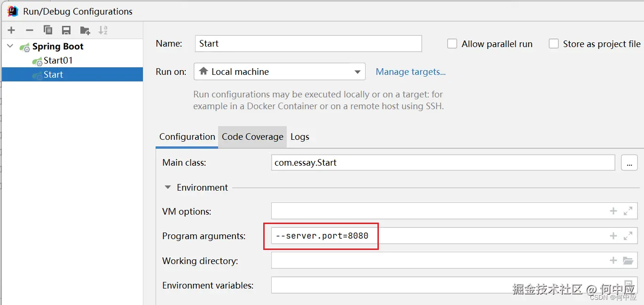Click the Add New Configuration plus icon

coord(11,30)
